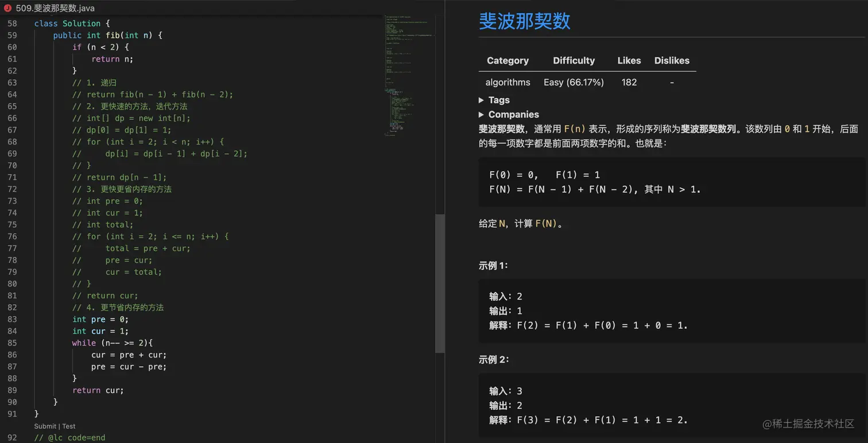868x443 pixels.
Task: Click the Difficulty column header
Action: tap(573, 60)
